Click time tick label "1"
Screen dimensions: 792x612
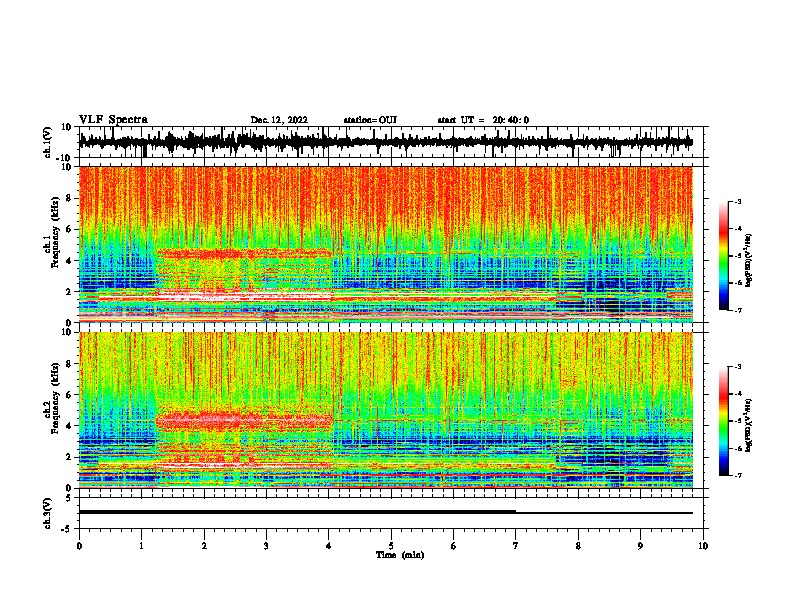point(142,546)
